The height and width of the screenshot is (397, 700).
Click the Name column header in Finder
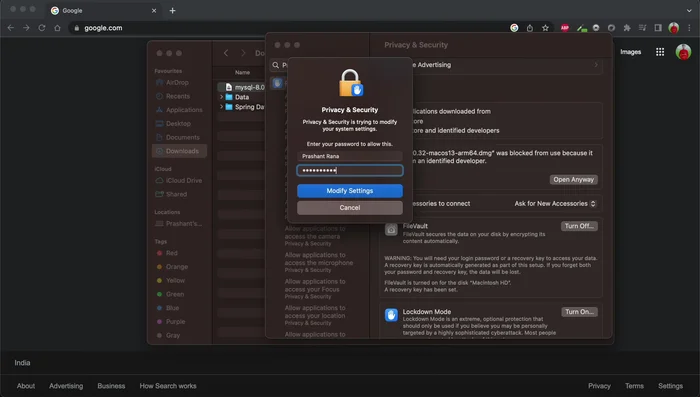pyautogui.click(x=242, y=72)
